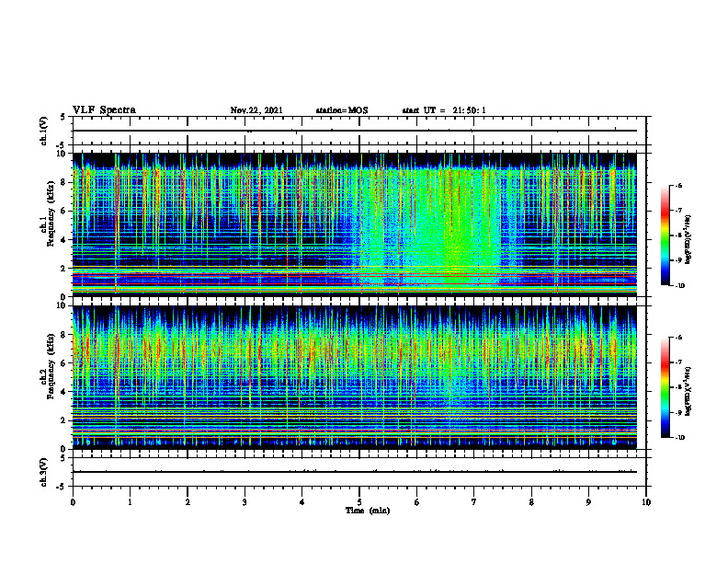Click time axis tick label "1"
728x563 pixels.
(x=130, y=502)
